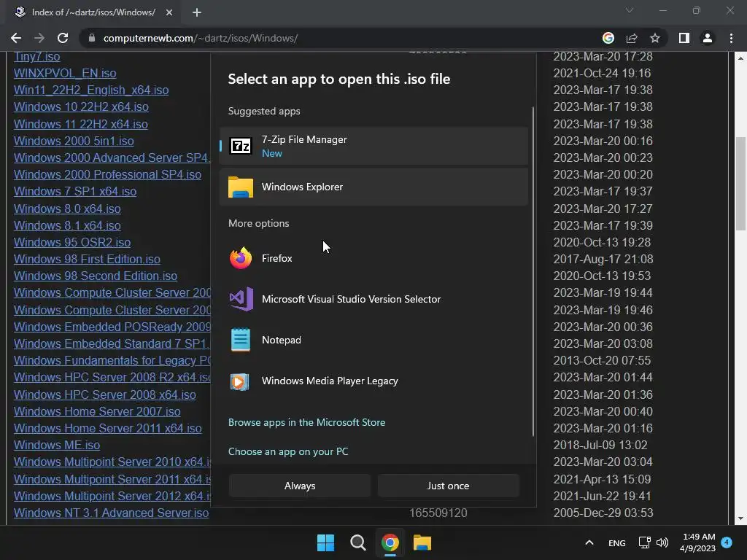This screenshot has width=747, height=560.
Task: Open Windows Embedded POSReady 2009 link
Action: point(112,327)
